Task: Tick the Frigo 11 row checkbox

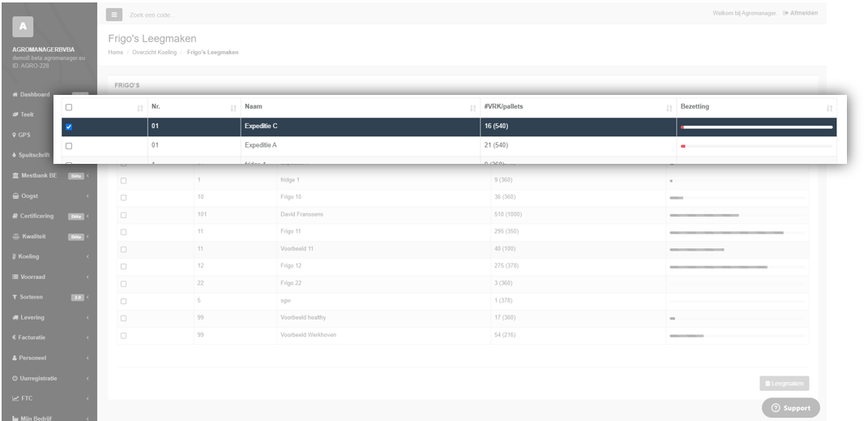Action: tap(123, 232)
